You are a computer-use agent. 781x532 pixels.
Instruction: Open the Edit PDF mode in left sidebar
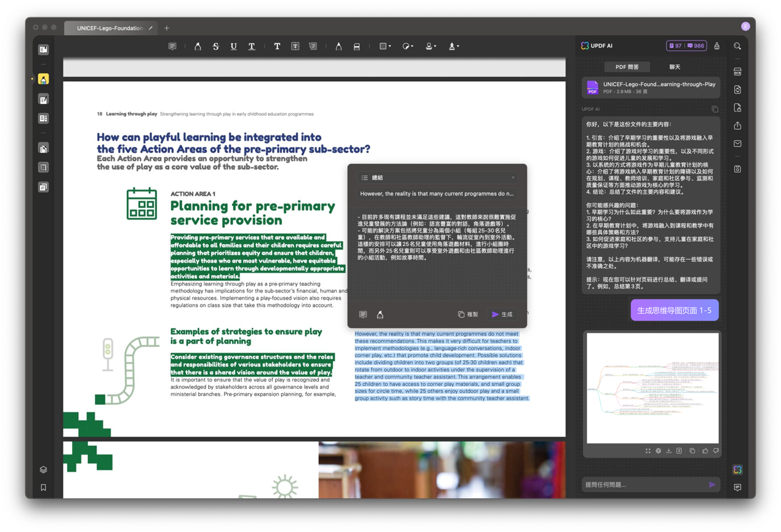[43, 99]
